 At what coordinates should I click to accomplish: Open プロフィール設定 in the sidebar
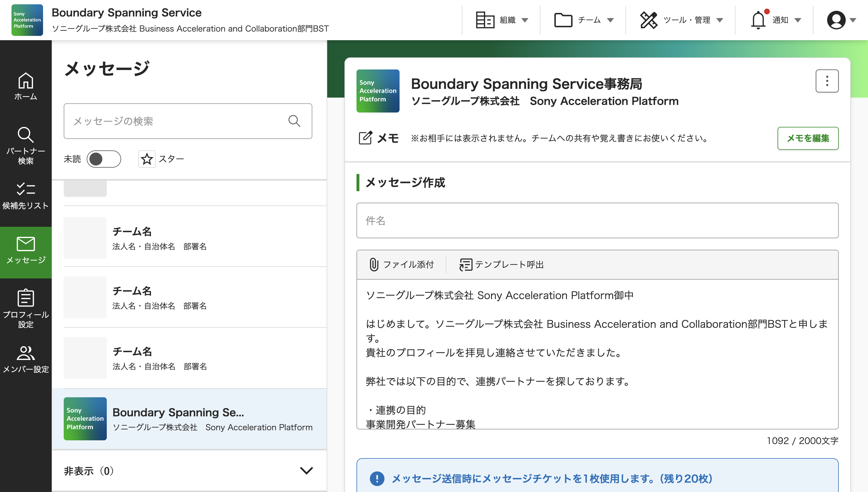(x=26, y=309)
